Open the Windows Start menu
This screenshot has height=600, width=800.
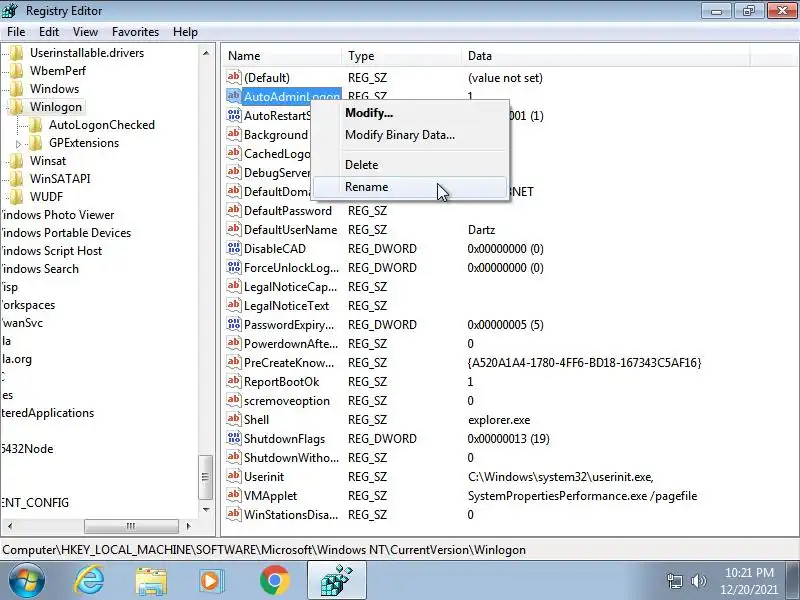point(27,580)
